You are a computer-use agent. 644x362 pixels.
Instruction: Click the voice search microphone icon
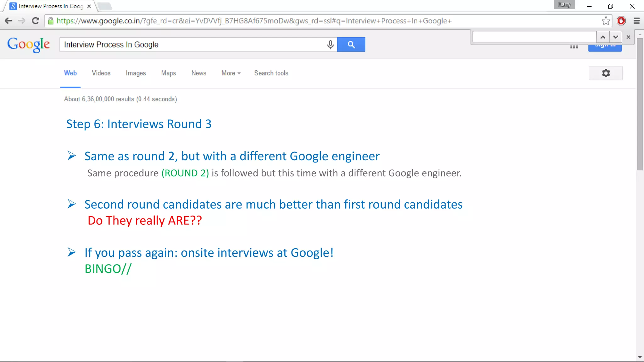330,44
